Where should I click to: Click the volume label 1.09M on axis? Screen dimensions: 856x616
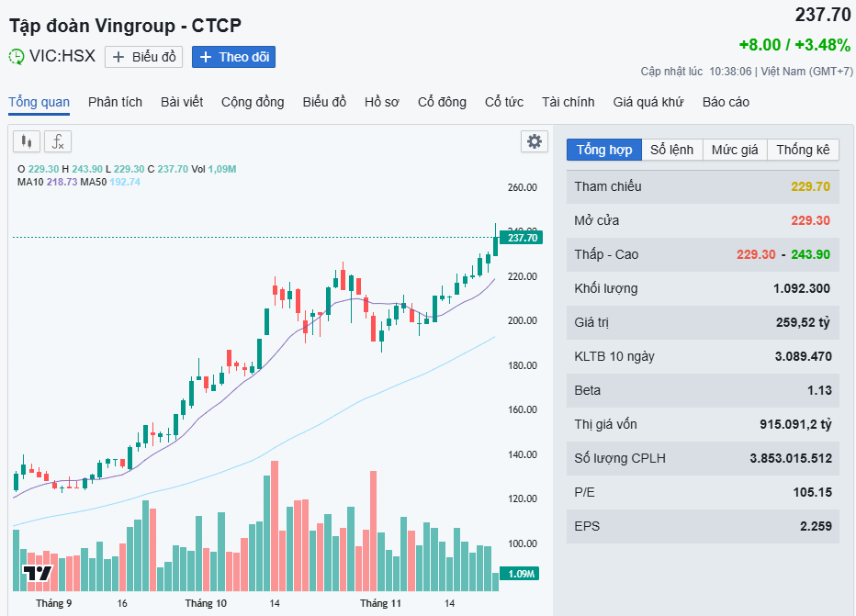pos(521,574)
